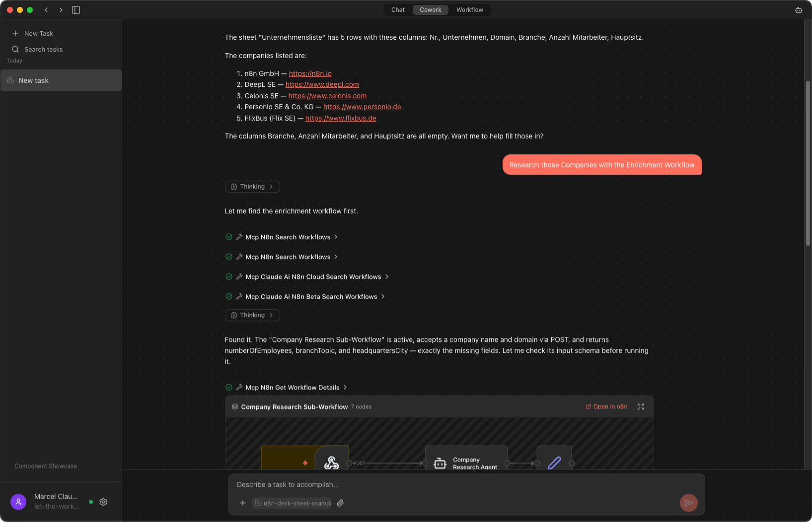This screenshot has height=522, width=812.
Task: Go forward with the right arrow
Action: (61, 10)
